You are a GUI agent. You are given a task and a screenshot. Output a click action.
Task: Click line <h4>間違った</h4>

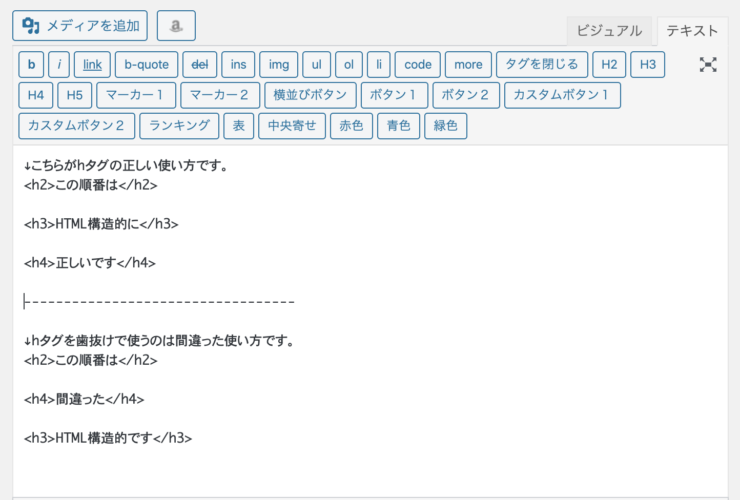click(84, 399)
